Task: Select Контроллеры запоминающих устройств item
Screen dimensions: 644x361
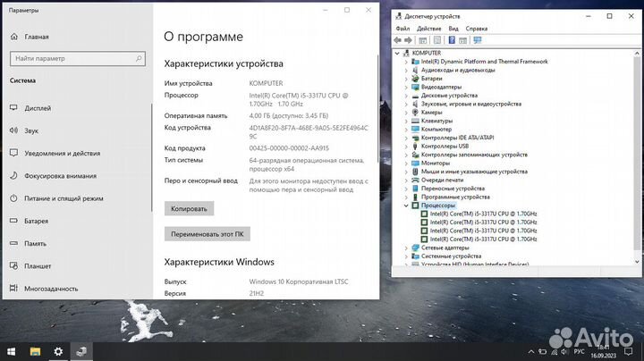Action: 474,155
